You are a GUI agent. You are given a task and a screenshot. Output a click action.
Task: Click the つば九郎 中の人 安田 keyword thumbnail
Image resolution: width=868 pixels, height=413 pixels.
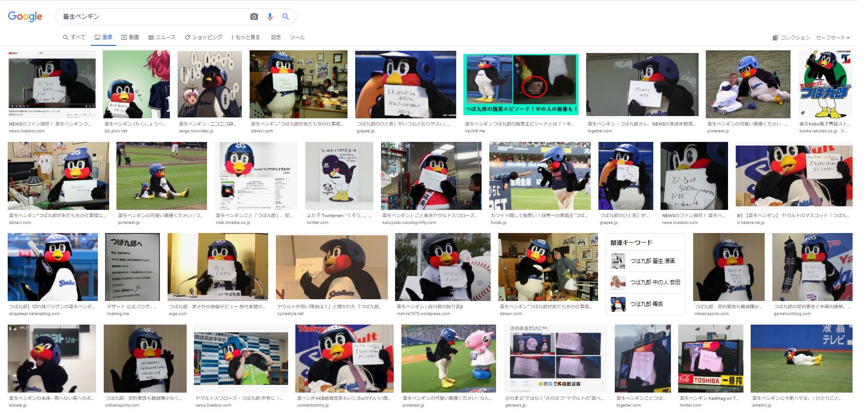point(618,282)
